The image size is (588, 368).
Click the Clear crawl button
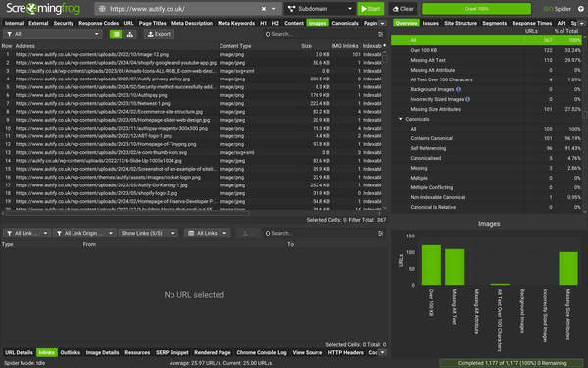[403, 9]
